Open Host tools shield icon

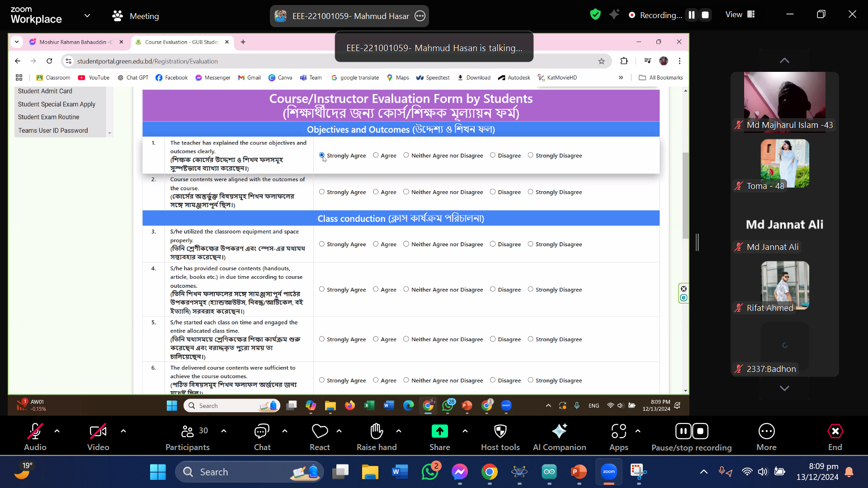[500, 432]
